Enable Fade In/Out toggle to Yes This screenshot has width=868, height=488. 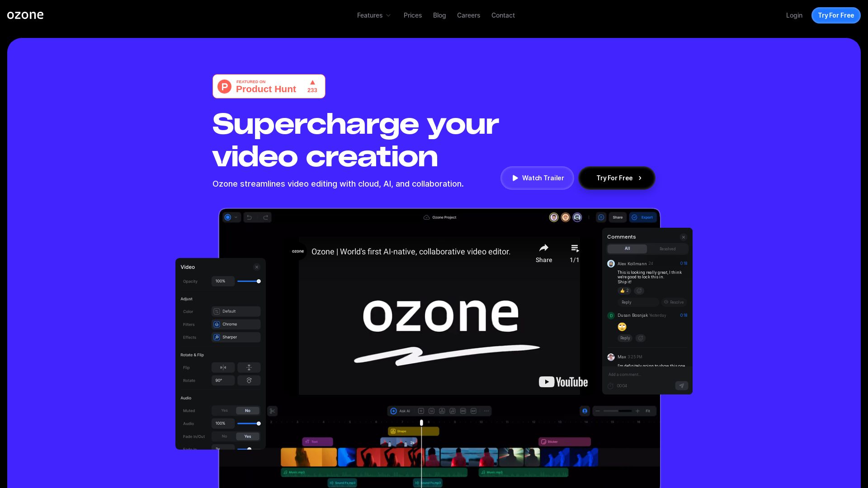point(247,436)
